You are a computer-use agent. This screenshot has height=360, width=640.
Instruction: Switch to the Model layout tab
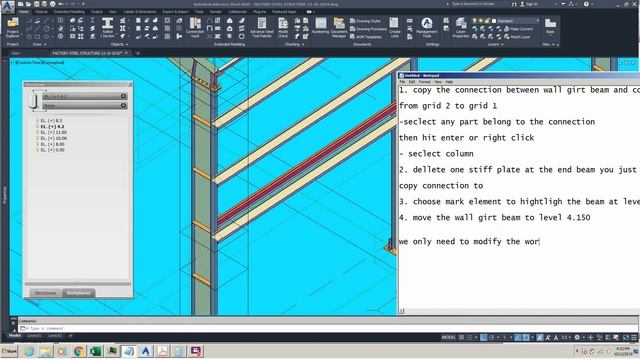15,336
